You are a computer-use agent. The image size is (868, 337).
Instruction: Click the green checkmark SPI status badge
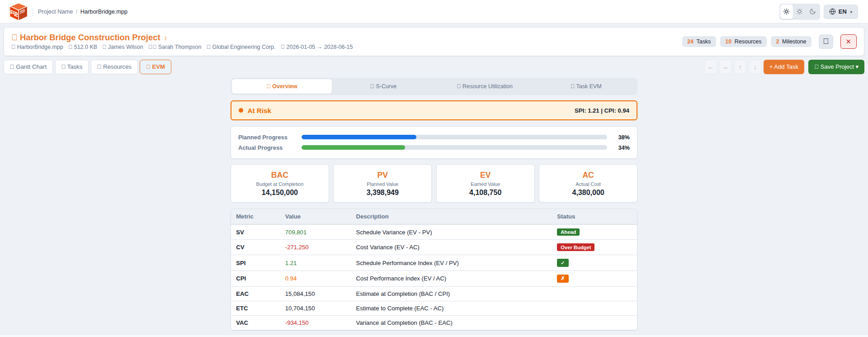(x=563, y=263)
